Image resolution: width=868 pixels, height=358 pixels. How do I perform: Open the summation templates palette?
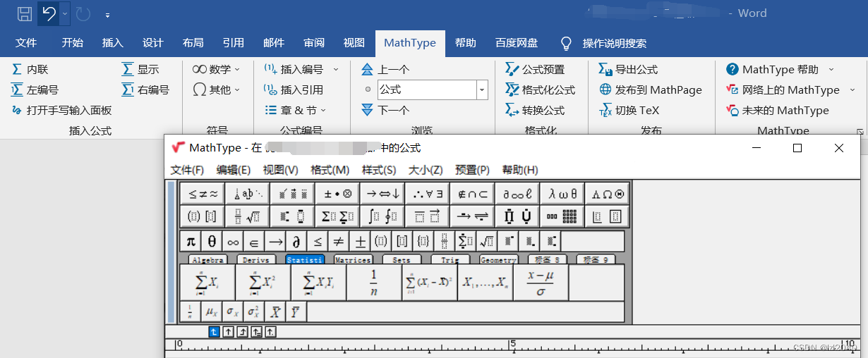[x=337, y=216]
